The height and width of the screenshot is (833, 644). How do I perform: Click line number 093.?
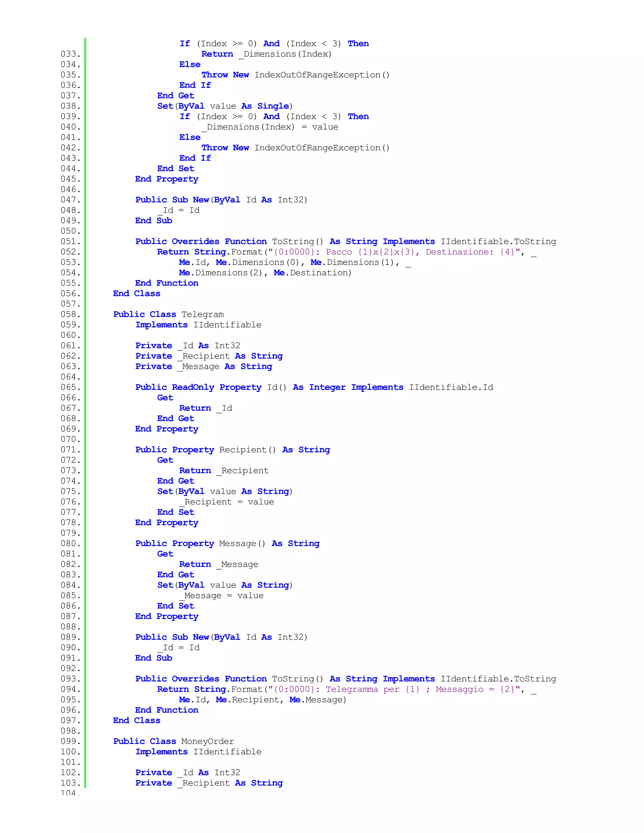click(70, 679)
